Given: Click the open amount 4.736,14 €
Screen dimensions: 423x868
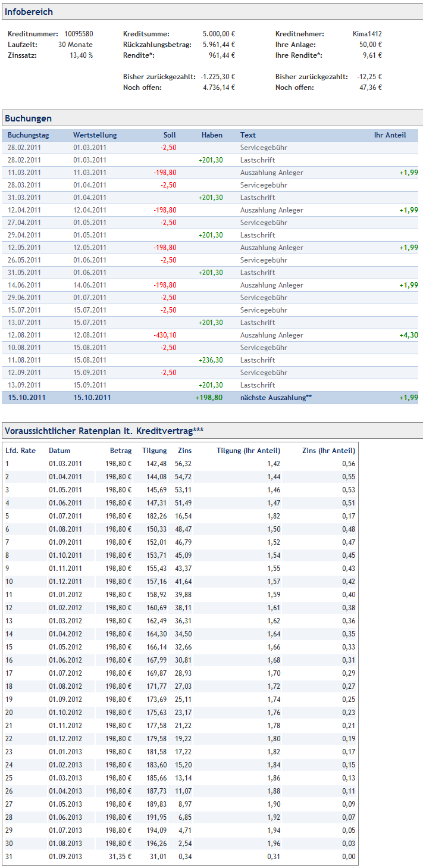Looking at the screenshot, I should (219, 88).
